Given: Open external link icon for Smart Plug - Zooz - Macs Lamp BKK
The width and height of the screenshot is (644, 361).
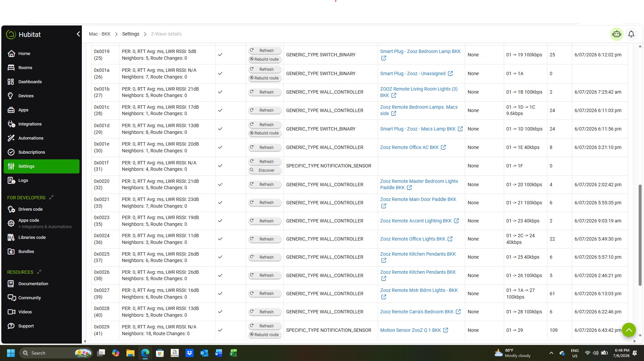Looking at the screenshot, I should [x=460, y=129].
